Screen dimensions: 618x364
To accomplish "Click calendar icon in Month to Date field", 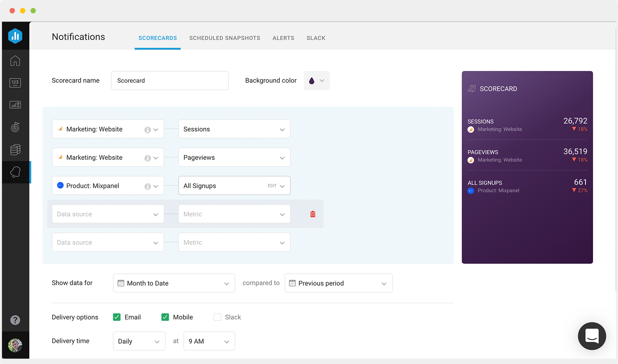I will click(121, 283).
